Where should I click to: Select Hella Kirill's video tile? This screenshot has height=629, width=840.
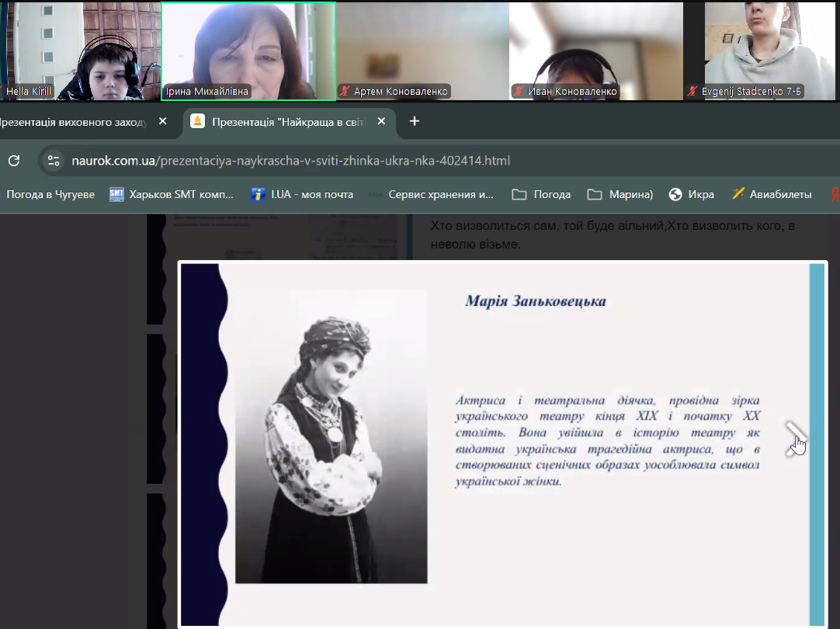click(x=81, y=51)
